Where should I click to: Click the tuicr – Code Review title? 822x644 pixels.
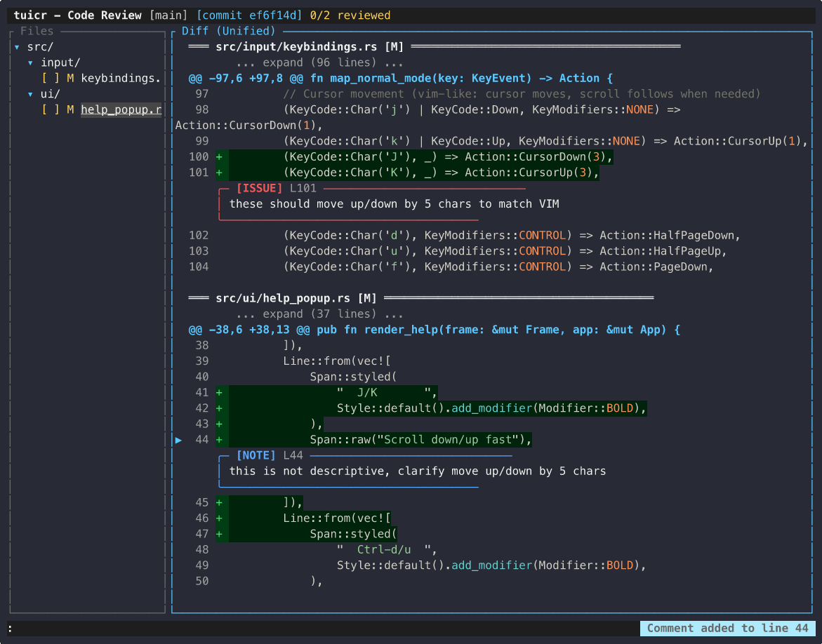pyautogui.click(x=78, y=15)
